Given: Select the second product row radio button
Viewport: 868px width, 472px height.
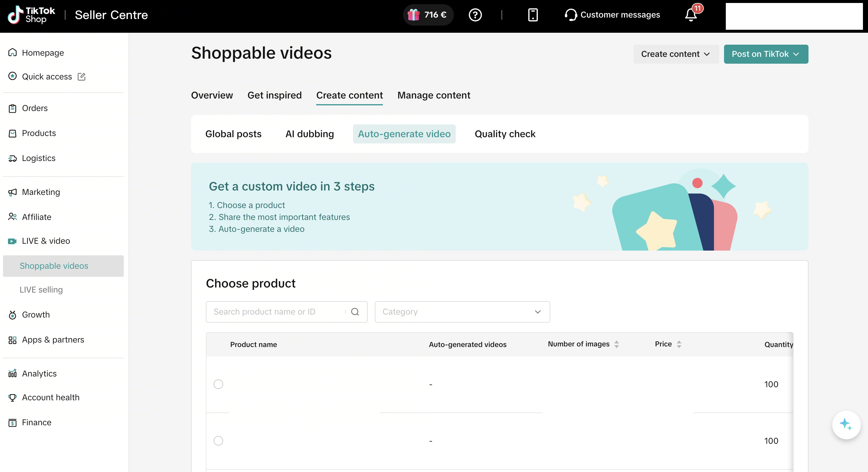Looking at the screenshot, I should (x=218, y=441).
